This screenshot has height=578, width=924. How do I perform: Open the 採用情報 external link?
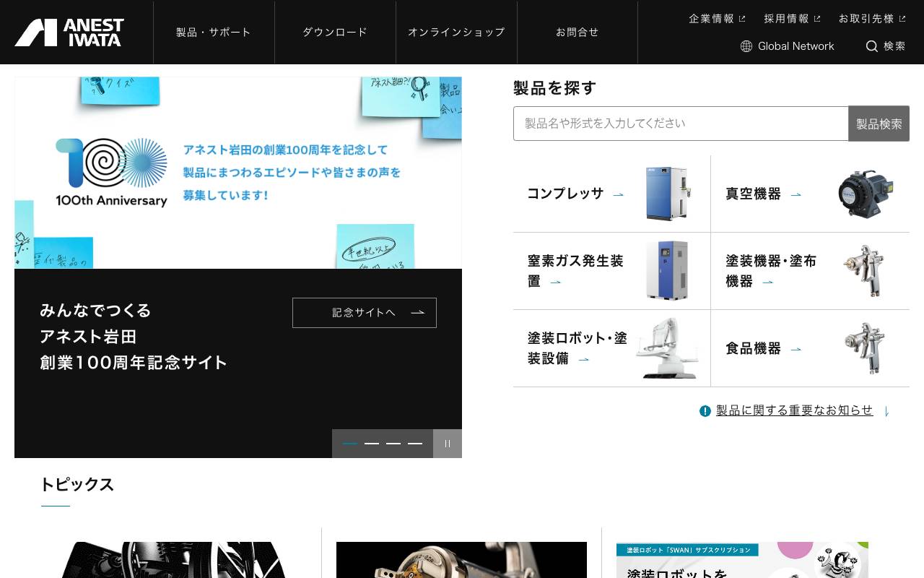(x=786, y=18)
